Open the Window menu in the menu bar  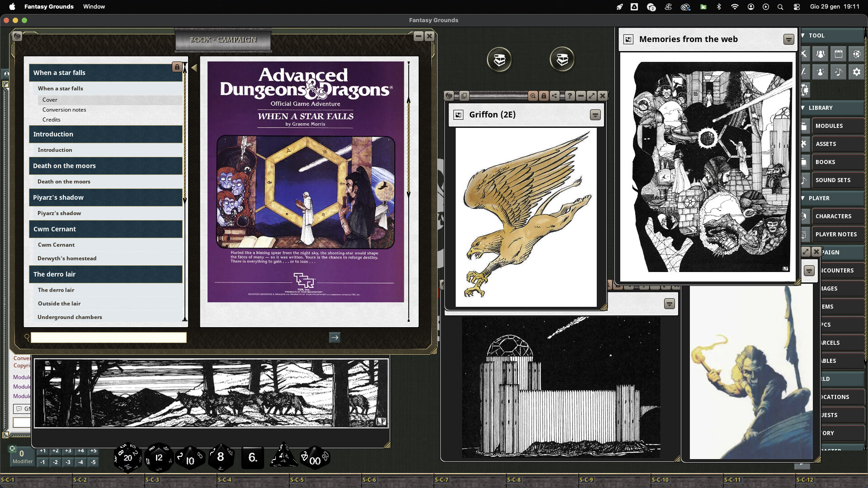click(x=94, y=7)
